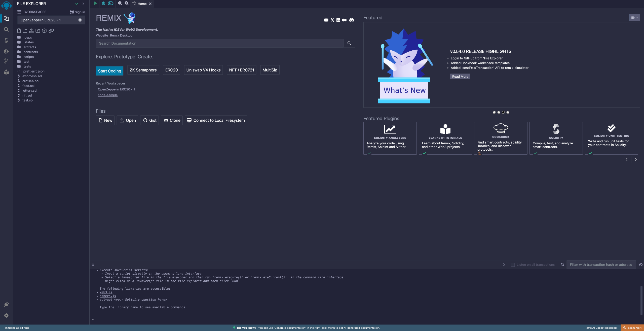The width and height of the screenshot is (644, 331).
Task: Open Deploy & run transactions sidebar icon
Action: coord(6,51)
